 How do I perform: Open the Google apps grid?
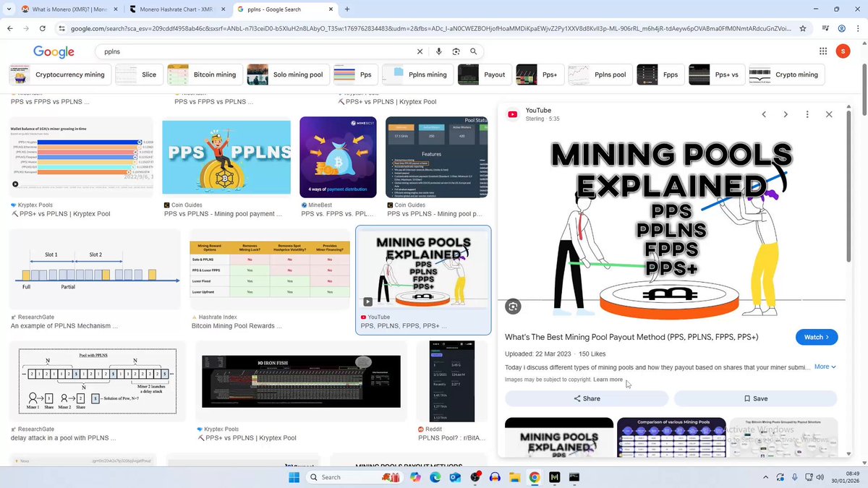[x=822, y=51]
